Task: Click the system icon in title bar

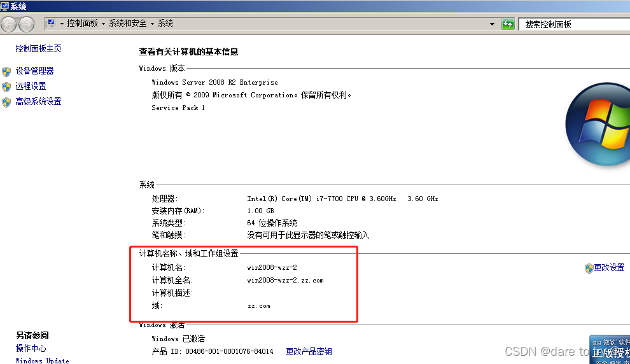Action: pos(4,6)
